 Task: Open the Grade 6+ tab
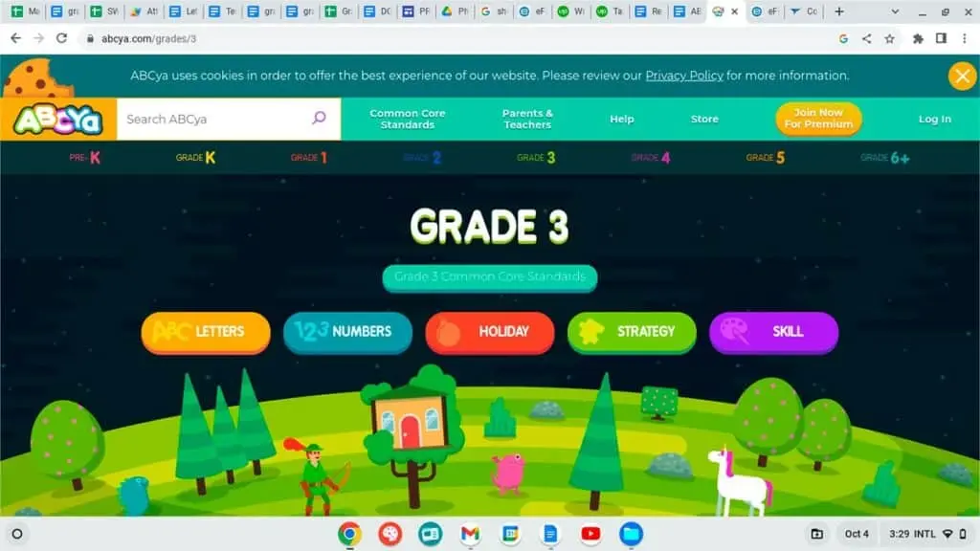(x=885, y=158)
